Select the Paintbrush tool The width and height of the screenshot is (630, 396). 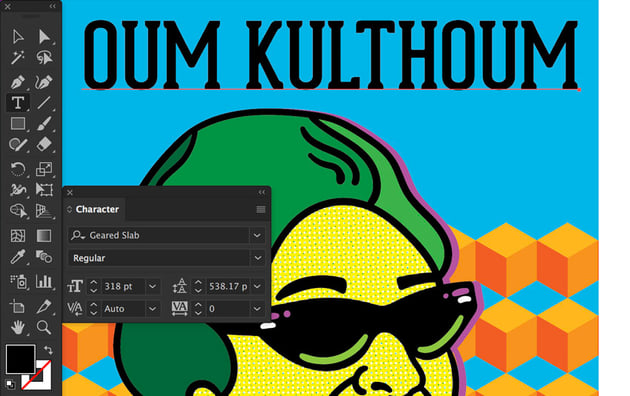[44, 124]
